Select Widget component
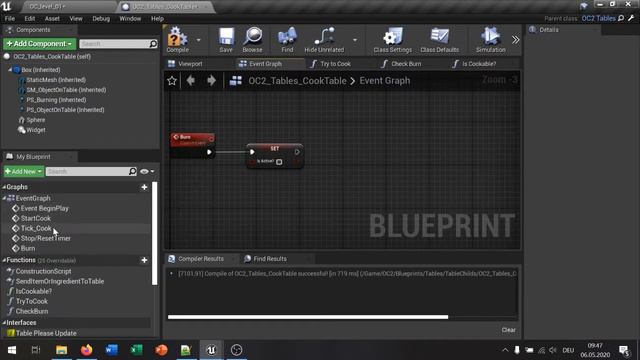Image resolution: width=640 pixels, height=360 pixels. (x=36, y=130)
